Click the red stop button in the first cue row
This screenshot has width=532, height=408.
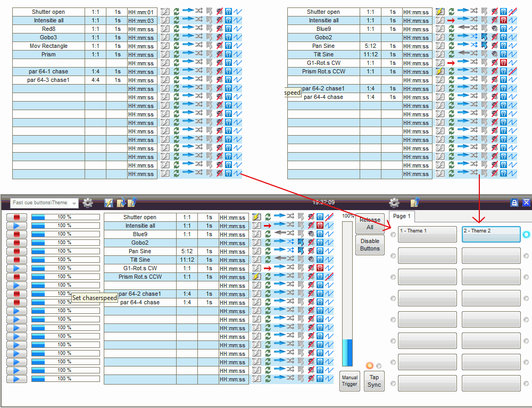16,217
